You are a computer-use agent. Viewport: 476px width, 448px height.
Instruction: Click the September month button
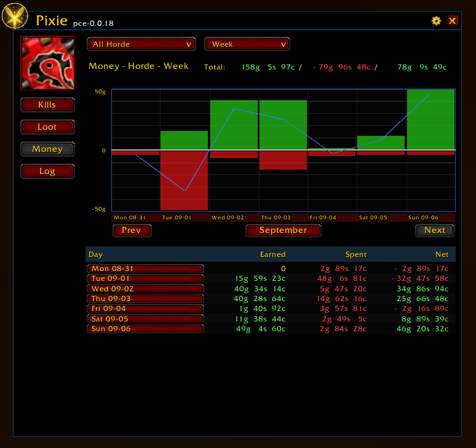(284, 230)
